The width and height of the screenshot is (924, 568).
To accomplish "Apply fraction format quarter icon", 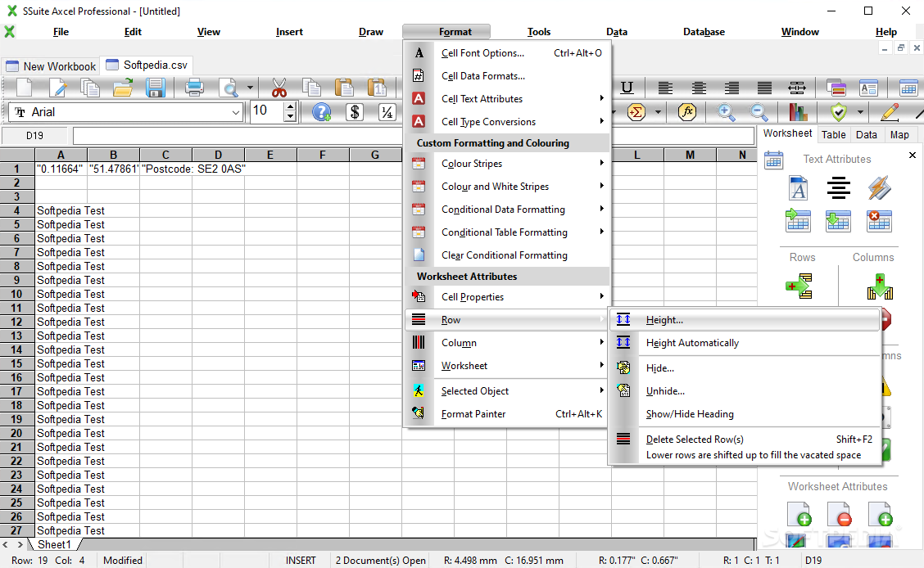I will click(387, 112).
